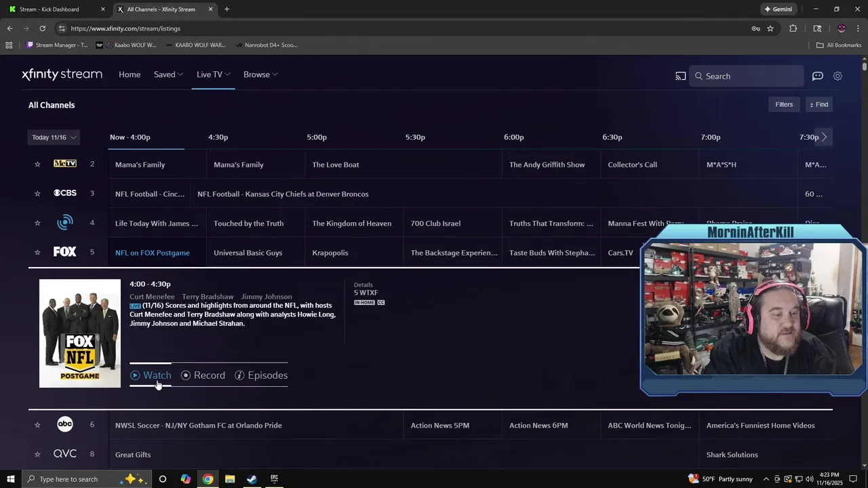Select NFL on FOX Postgame listing
The height and width of the screenshot is (488, 868).
pyautogui.click(x=153, y=253)
